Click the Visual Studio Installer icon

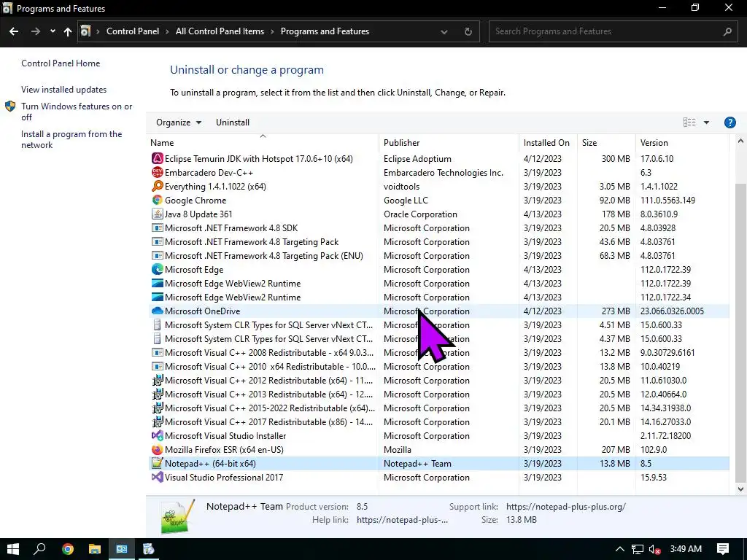click(158, 436)
